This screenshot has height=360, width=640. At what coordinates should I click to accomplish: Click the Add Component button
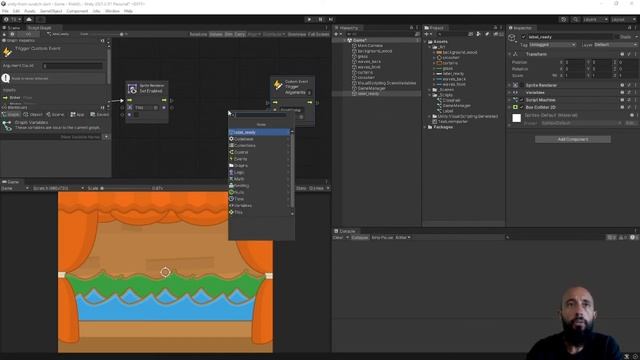[573, 139]
